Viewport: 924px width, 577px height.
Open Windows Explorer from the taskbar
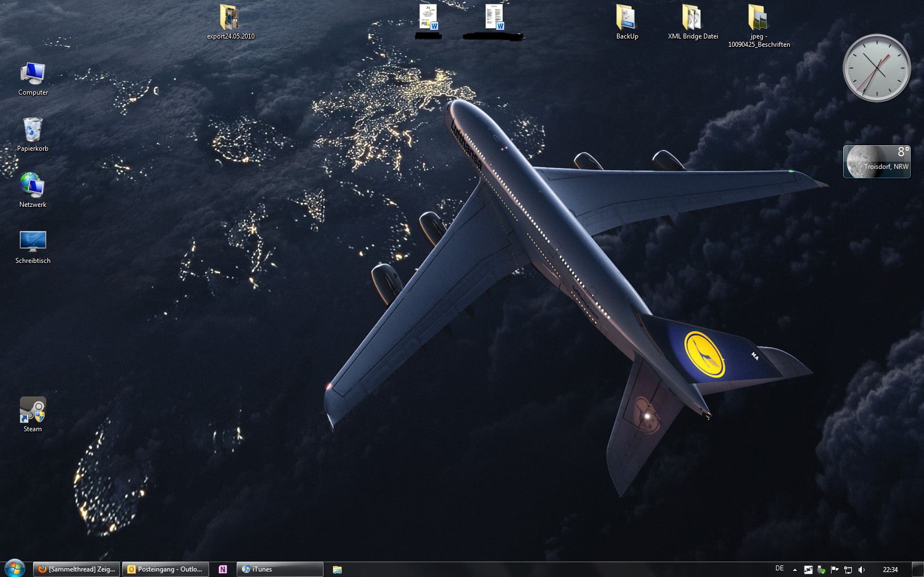point(337,570)
